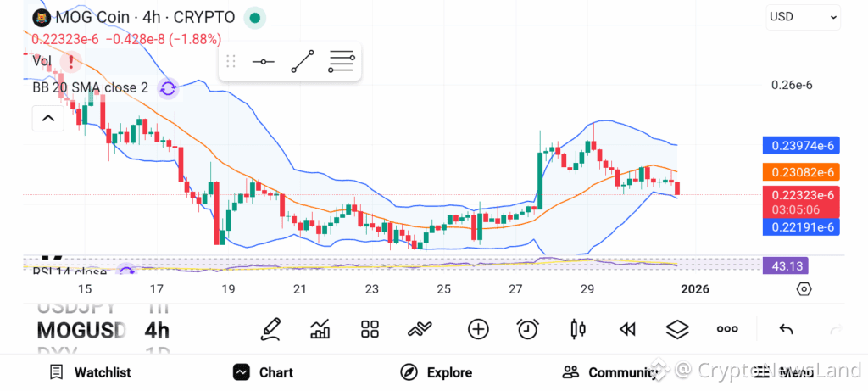Image resolution: width=868 pixels, height=391 pixels.
Task: Click the Vol warning indicator
Action: tap(71, 61)
